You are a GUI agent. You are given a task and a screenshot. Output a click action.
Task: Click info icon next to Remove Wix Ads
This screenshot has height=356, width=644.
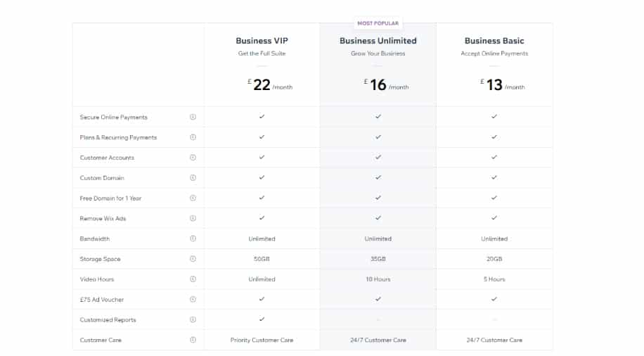193,218
